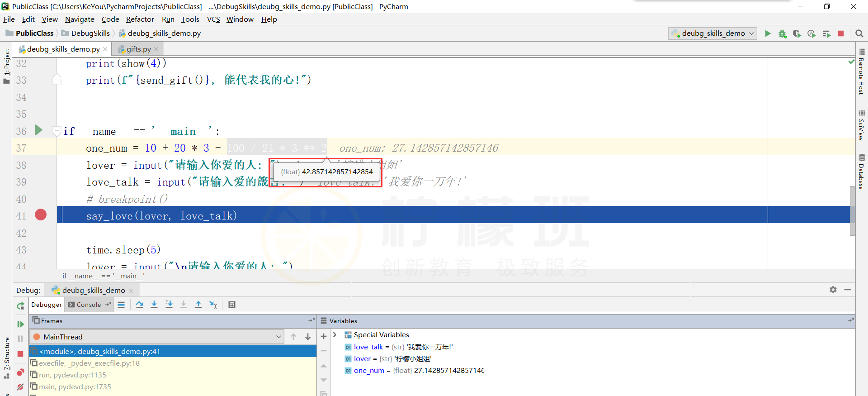Switch to the Console debug tab

tap(88, 305)
